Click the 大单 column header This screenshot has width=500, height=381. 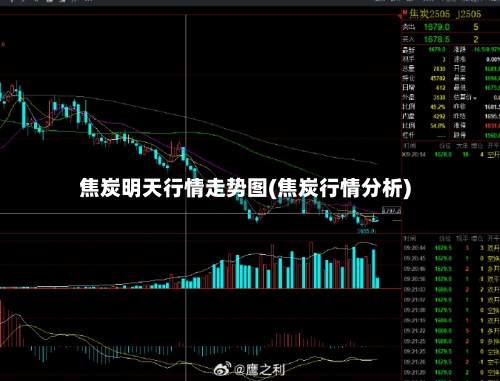tap(462, 146)
